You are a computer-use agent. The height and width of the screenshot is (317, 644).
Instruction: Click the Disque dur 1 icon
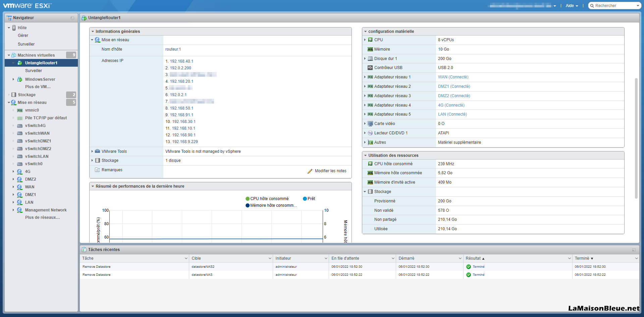370,59
